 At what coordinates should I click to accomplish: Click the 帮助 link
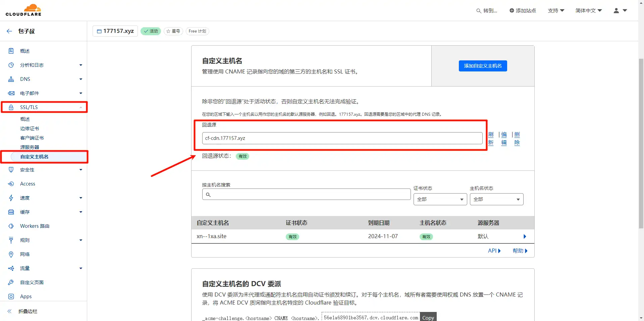[520, 251]
